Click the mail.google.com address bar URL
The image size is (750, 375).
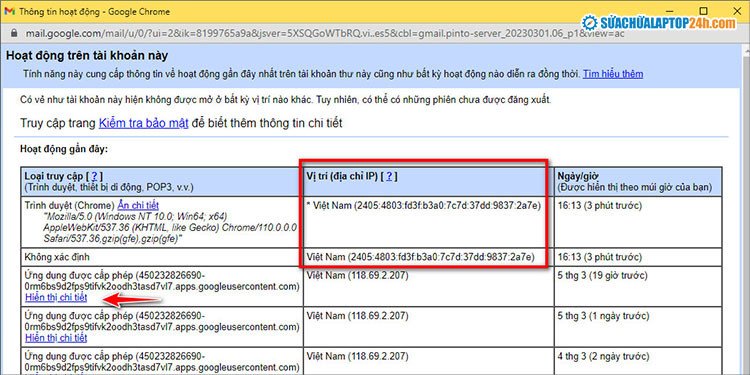tap(324, 33)
